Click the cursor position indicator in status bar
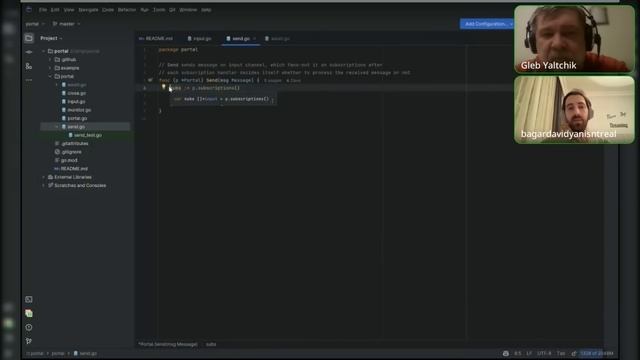 518,353
